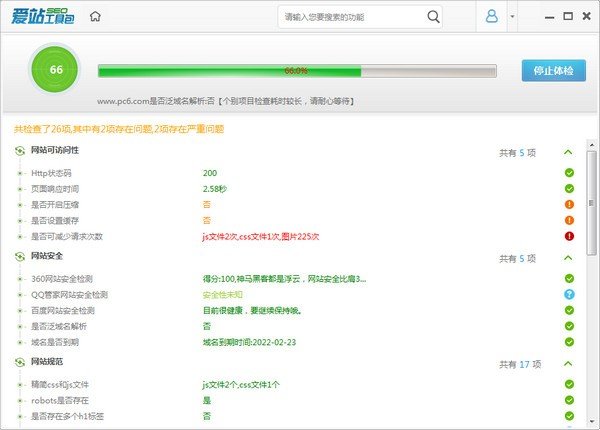
Task: Click the refresh icon beside 网站安全
Action: 20,256
